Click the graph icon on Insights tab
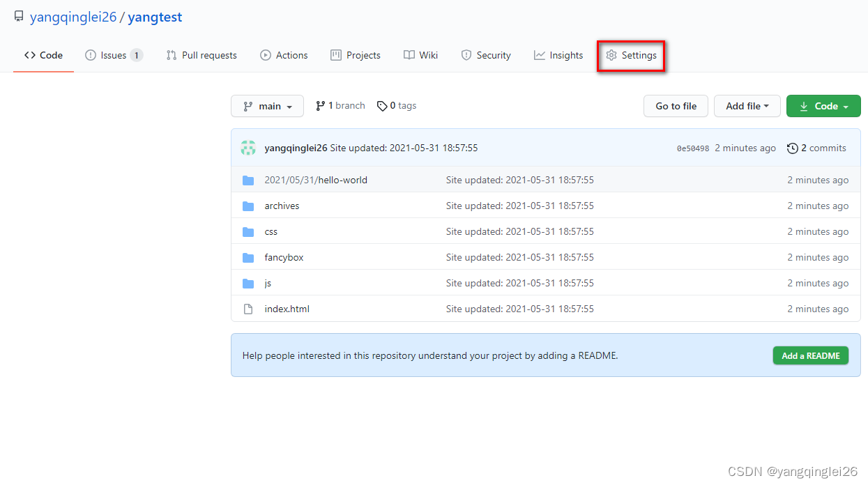Viewport: 868px width, 485px height. pyautogui.click(x=539, y=55)
